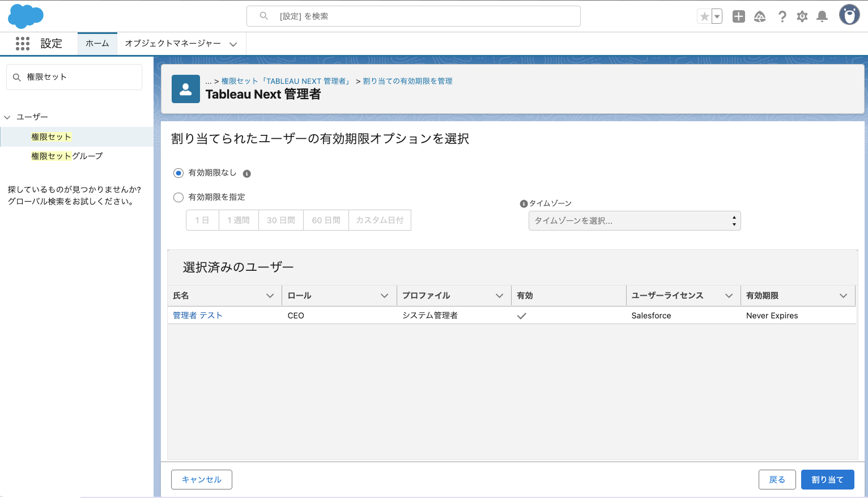Click the 権限セット quick find box
This screenshot has width=868, height=498.
tap(74, 77)
